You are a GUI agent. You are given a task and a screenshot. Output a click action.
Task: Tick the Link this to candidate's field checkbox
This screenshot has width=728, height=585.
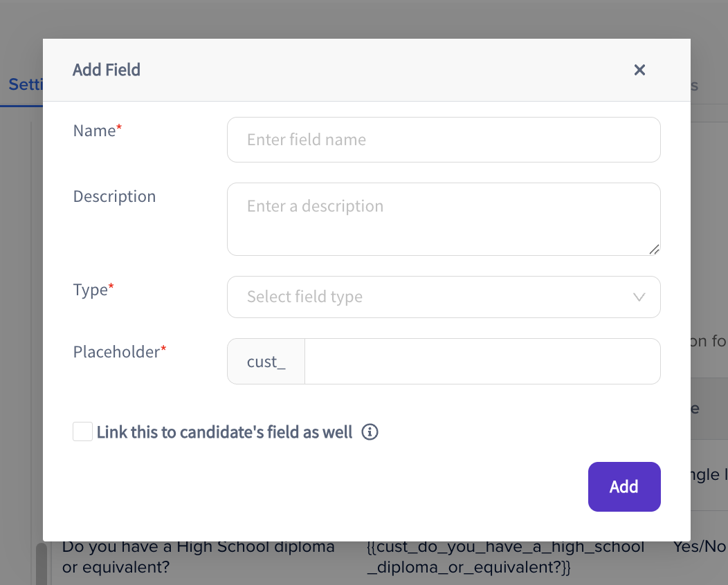[82, 431]
